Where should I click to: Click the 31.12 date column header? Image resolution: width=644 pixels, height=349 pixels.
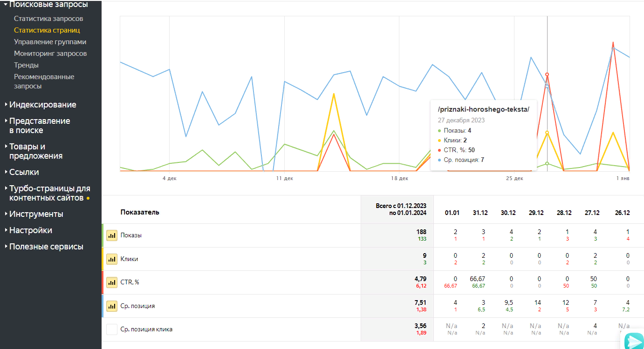[480, 213]
